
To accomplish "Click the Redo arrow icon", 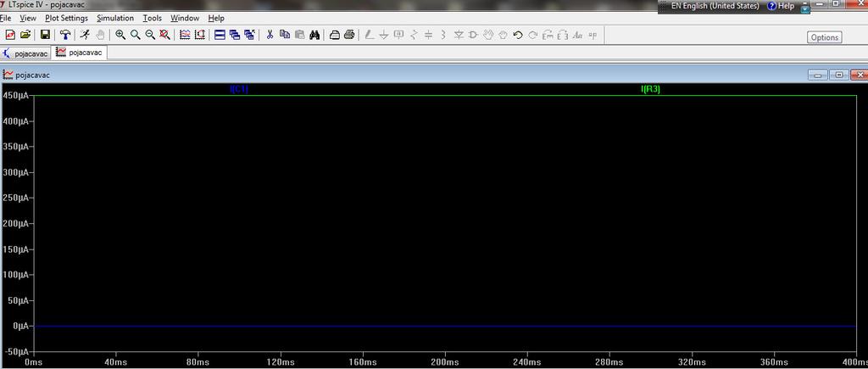I will pyautogui.click(x=532, y=35).
